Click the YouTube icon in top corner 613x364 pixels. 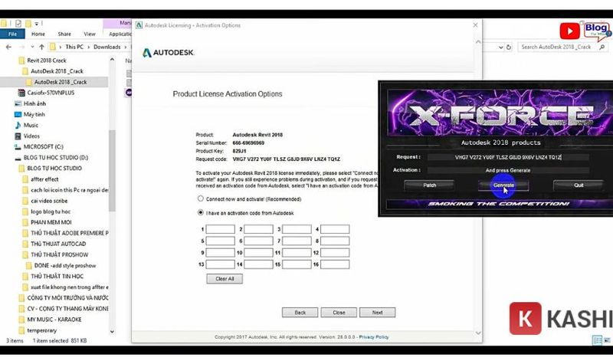pyautogui.click(x=569, y=31)
